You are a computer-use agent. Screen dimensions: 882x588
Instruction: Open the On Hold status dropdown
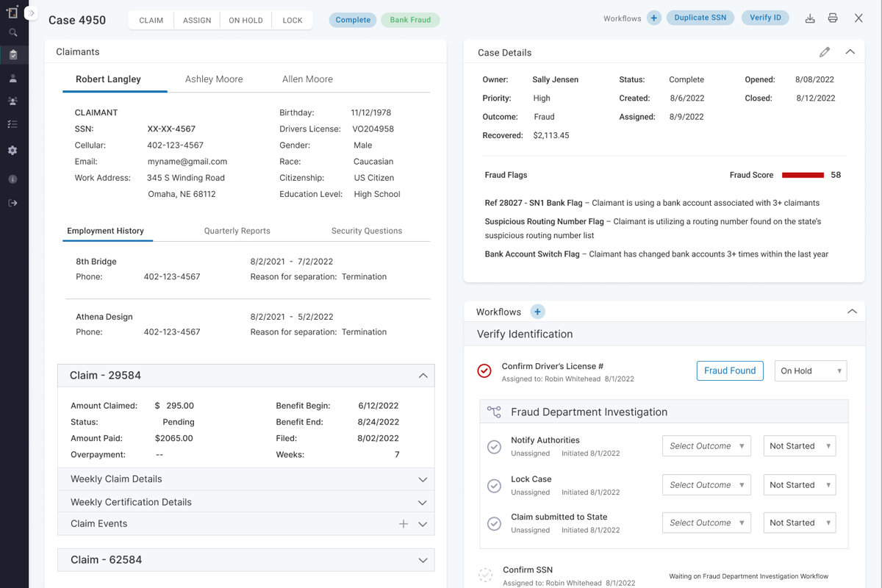(x=811, y=371)
